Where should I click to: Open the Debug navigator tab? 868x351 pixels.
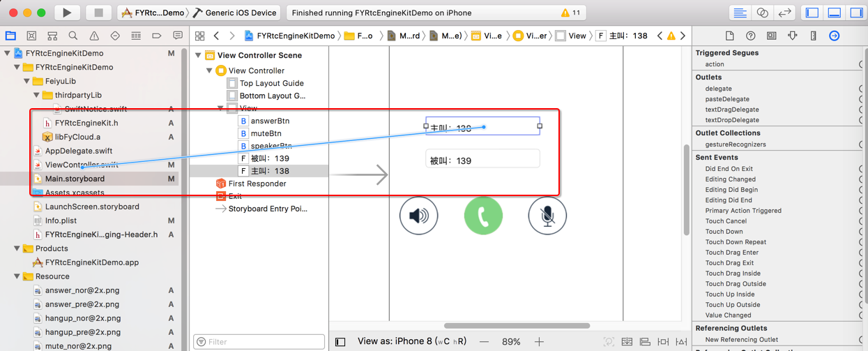pyautogui.click(x=136, y=36)
